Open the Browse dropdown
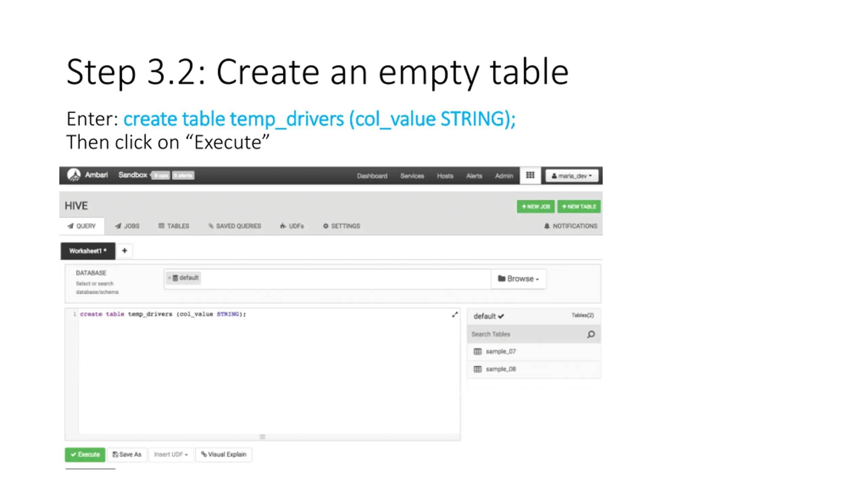Screen dimensions: 868x488 pos(518,279)
